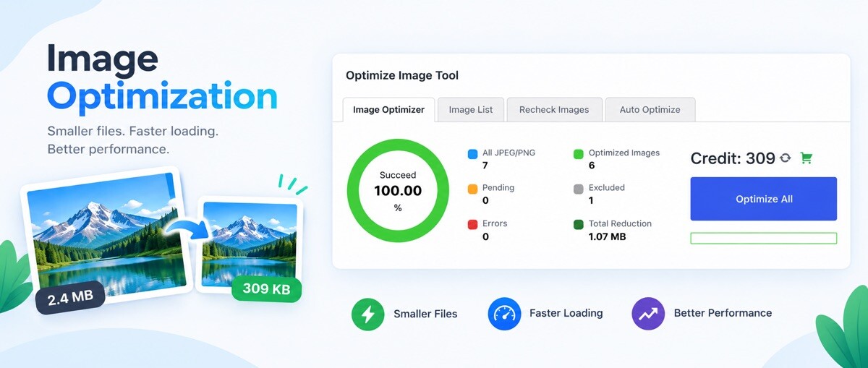This screenshot has width=868, height=368.
Task: Click the Credit: 309 text
Action: pyautogui.click(x=733, y=158)
